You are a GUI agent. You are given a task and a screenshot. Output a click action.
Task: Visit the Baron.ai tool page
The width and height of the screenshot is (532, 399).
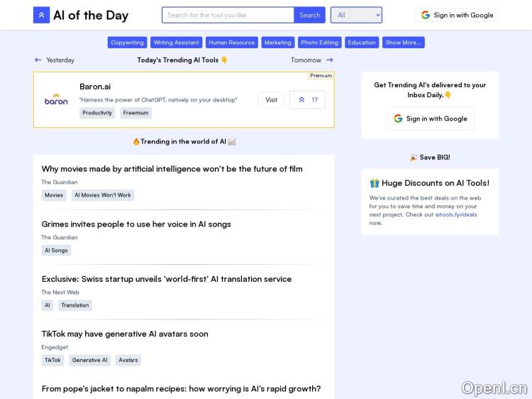271,100
